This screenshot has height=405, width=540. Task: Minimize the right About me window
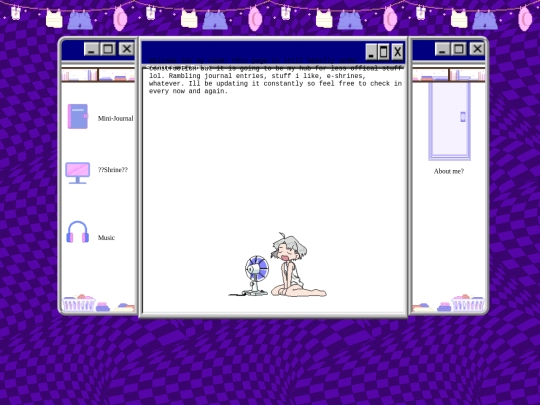click(442, 49)
